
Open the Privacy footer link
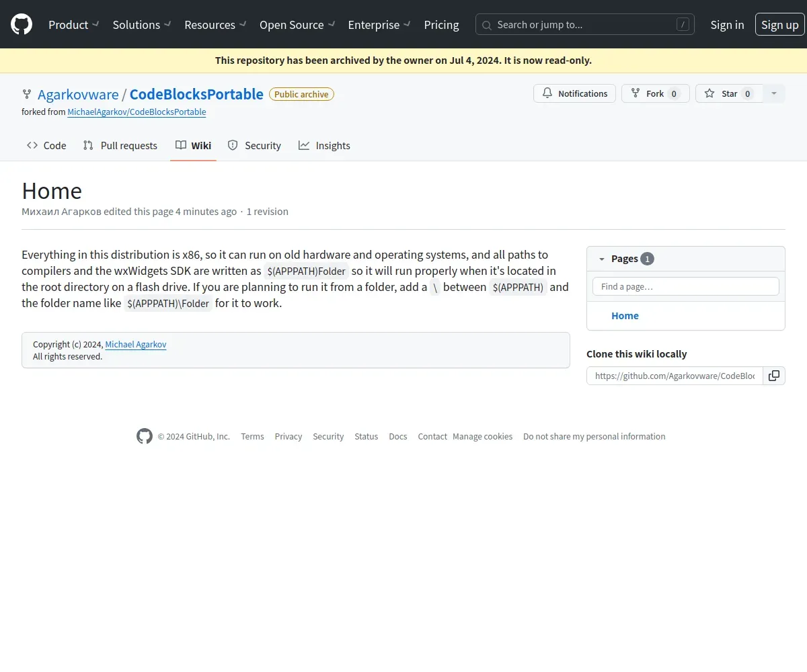[x=289, y=436]
